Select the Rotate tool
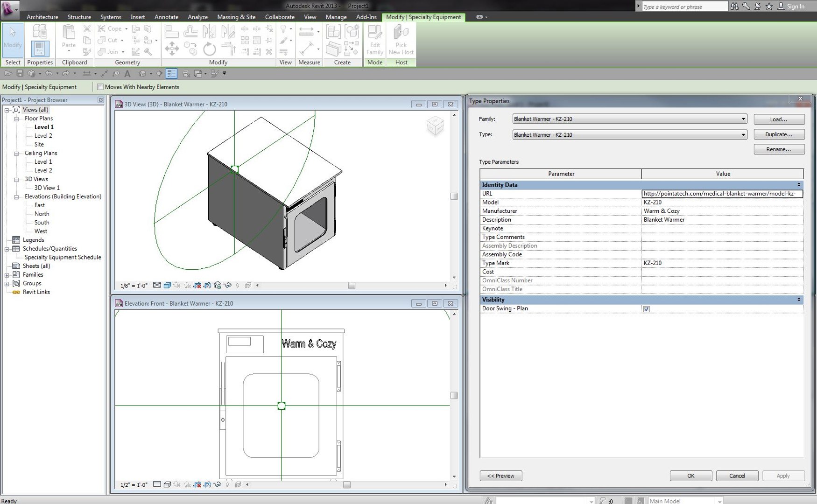This screenshot has height=504, width=817. 210,48
